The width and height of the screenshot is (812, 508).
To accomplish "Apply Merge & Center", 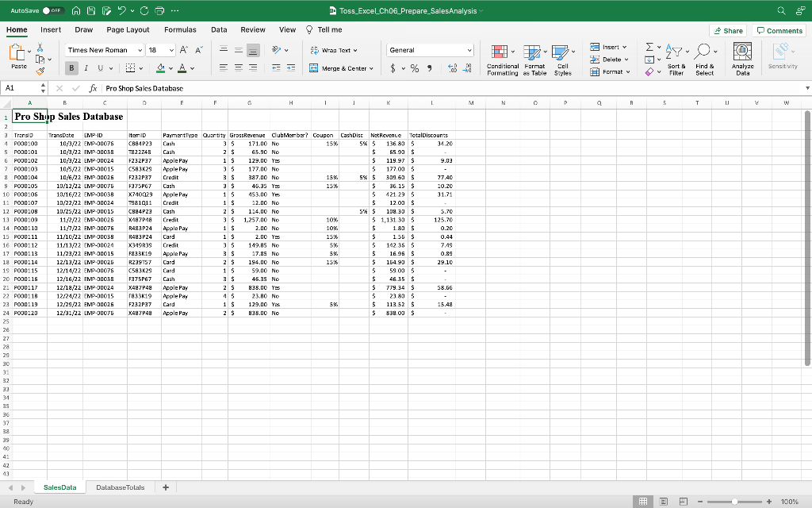I will click(341, 69).
